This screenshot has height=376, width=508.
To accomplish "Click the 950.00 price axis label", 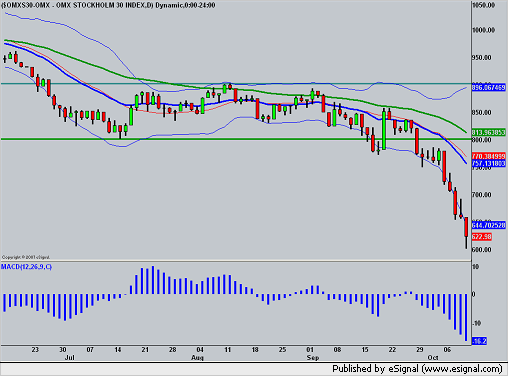I will 482,58.
